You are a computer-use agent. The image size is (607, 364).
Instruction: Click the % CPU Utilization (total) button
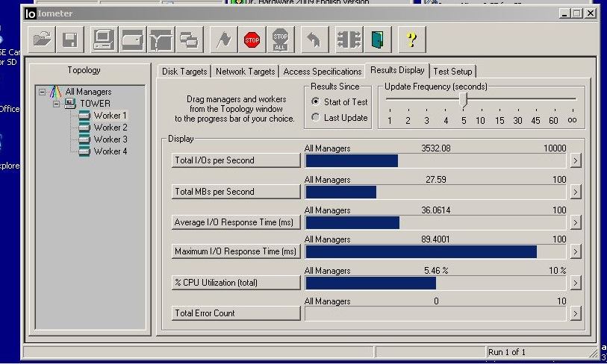(x=236, y=283)
